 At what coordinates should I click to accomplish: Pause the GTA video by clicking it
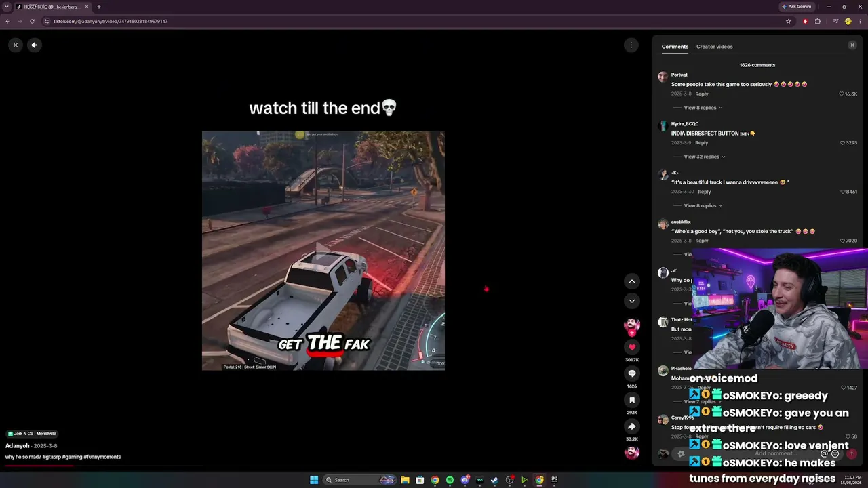click(323, 251)
